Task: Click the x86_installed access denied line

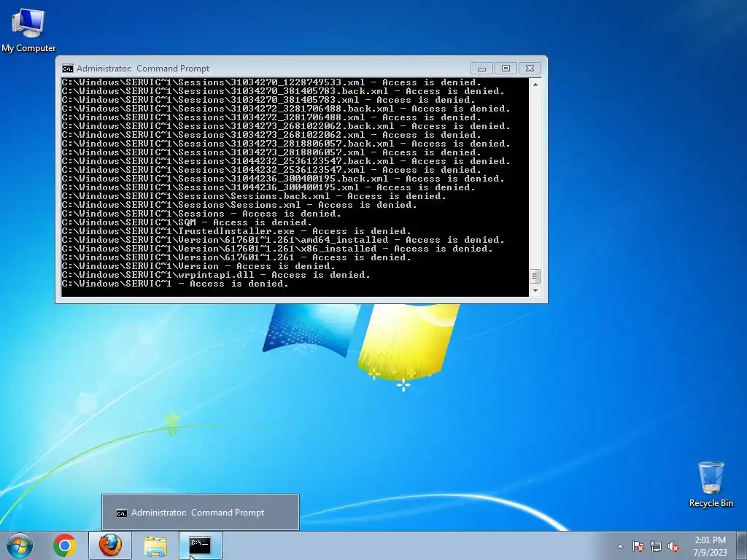Action: click(x=277, y=249)
